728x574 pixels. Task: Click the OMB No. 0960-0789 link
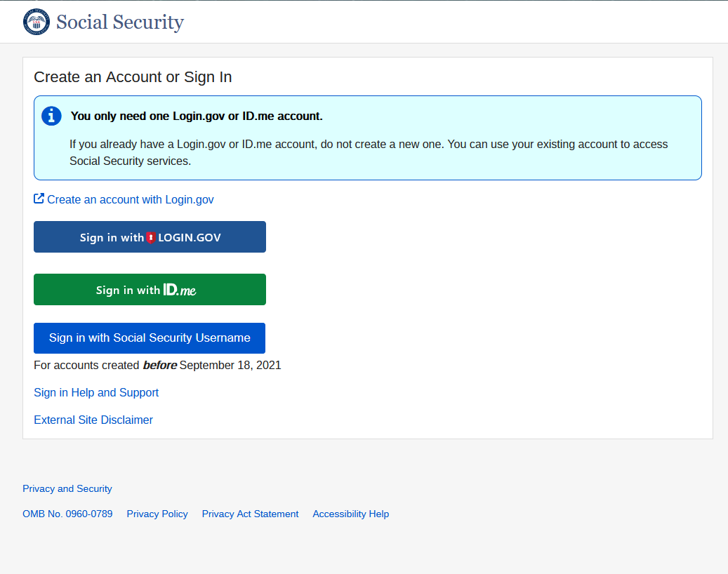pos(68,514)
